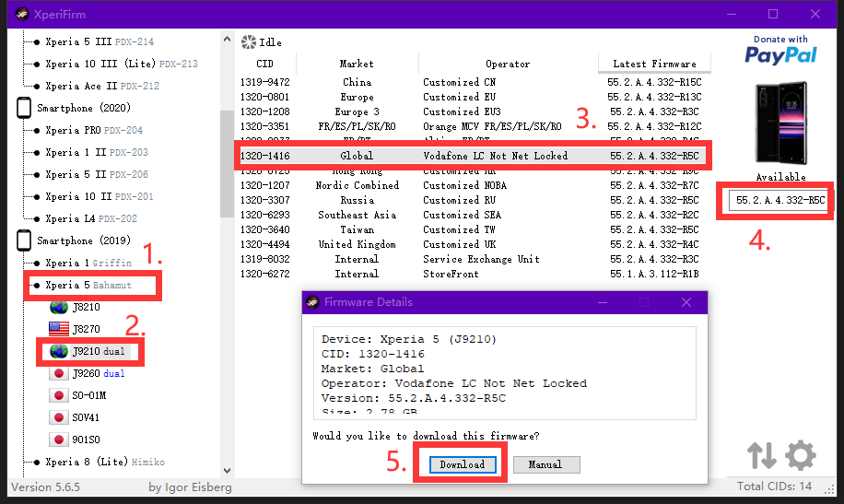
Task: Collapse the Xperia 5 Bahamut node
Action: (35, 285)
